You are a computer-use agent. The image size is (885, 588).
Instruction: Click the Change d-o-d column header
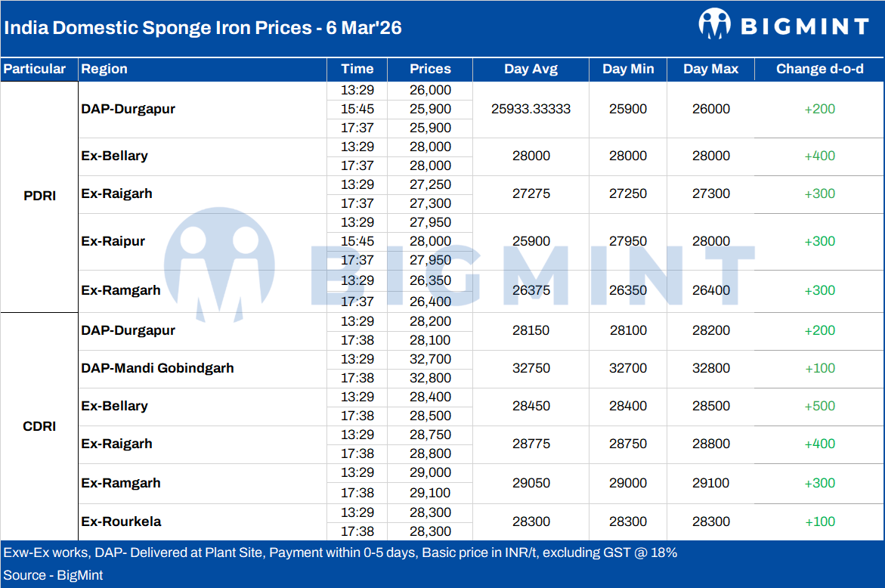pyautogui.click(x=819, y=69)
